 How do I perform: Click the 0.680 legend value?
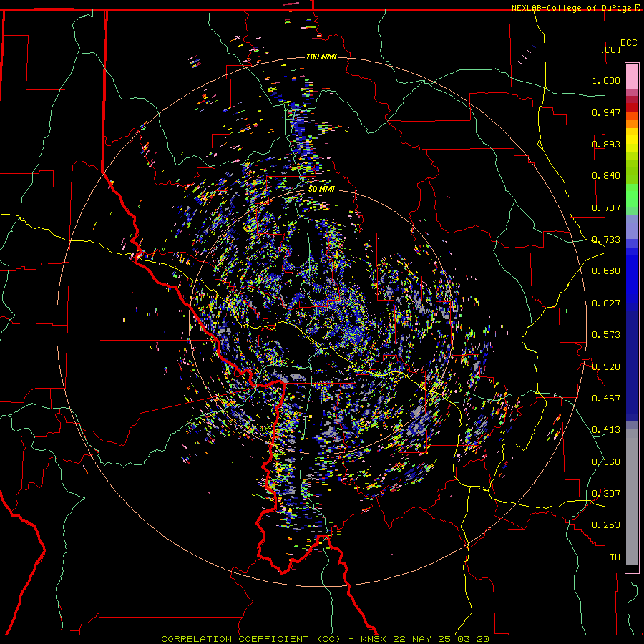click(x=606, y=271)
